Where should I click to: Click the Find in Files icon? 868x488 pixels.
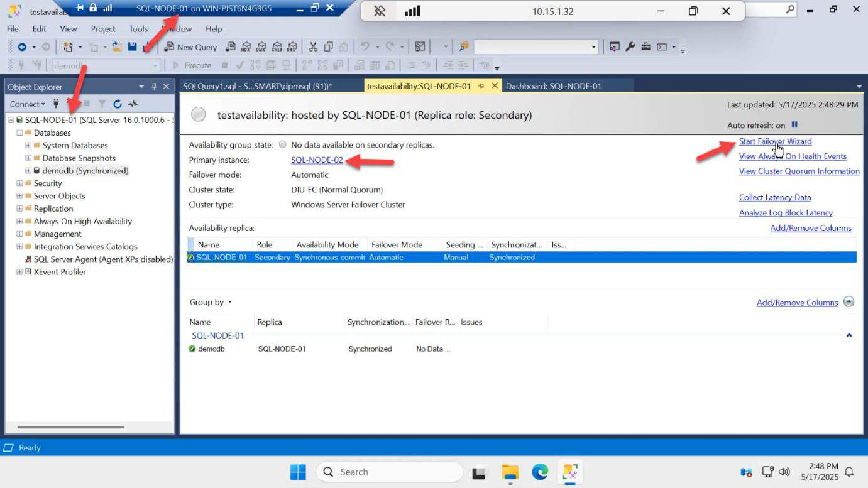pos(464,46)
